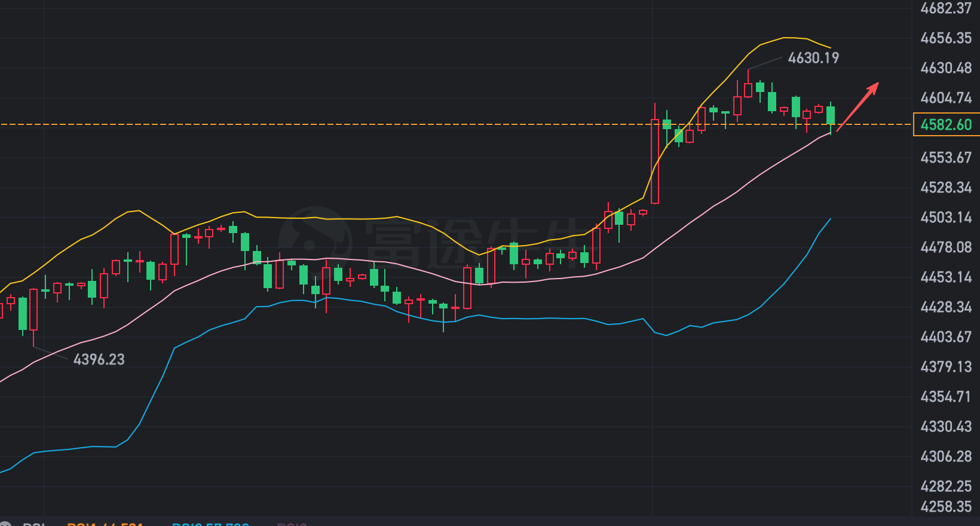Click the 4682.37 label on price axis
The height and width of the screenshot is (526, 980).
946,8
